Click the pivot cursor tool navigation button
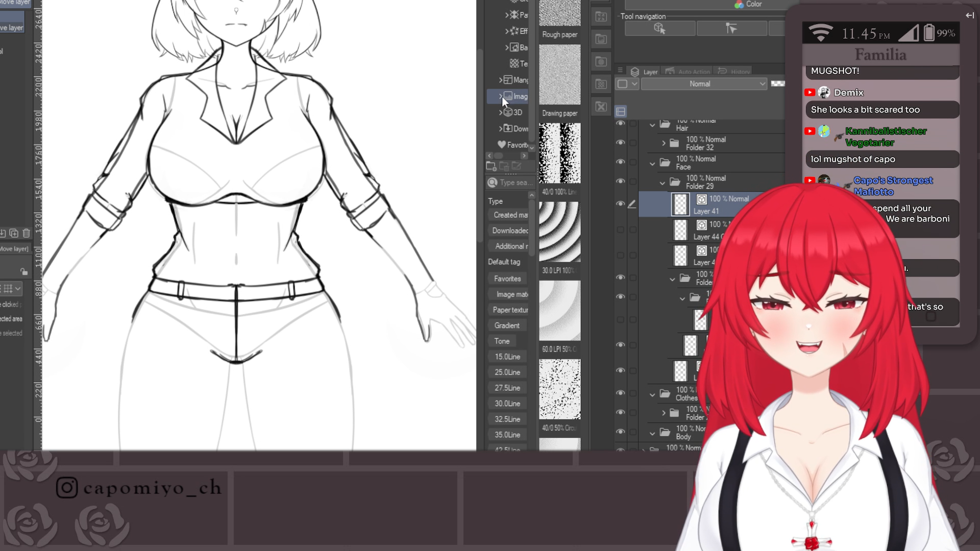This screenshot has height=551, width=980. coord(731,29)
